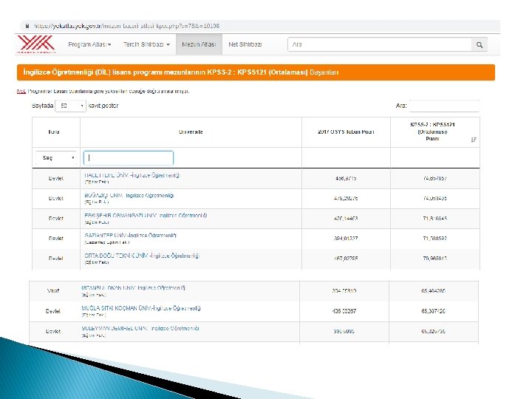Open Boğaziçi Üniv. İngilizce Öğretmenliği link
The height and width of the screenshot is (399, 532).
tap(129, 195)
